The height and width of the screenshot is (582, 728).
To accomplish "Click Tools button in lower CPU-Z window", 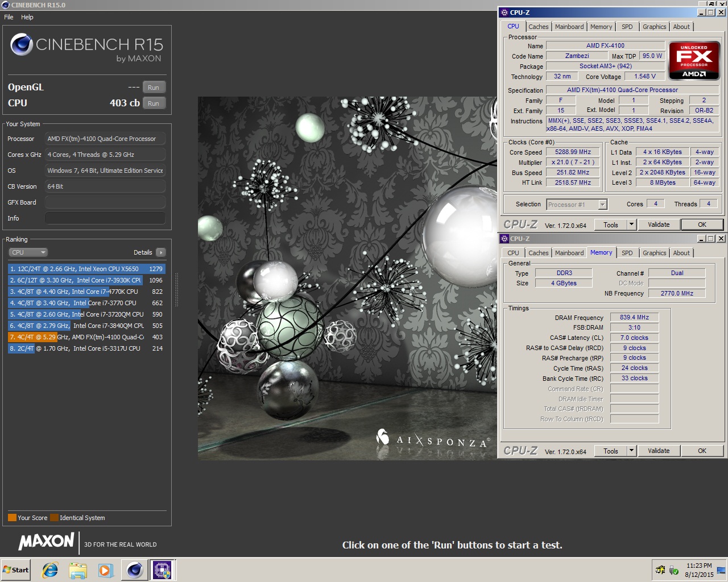I will (x=611, y=451).
